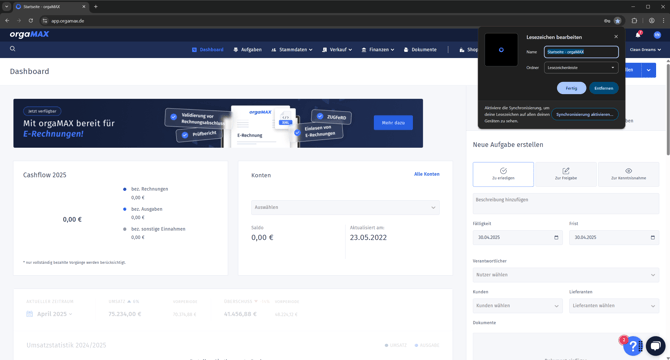Click Mehr dazu on E-Rechnungen banner
This screenshot has width=670, height=360.
(x=393, y=123)
